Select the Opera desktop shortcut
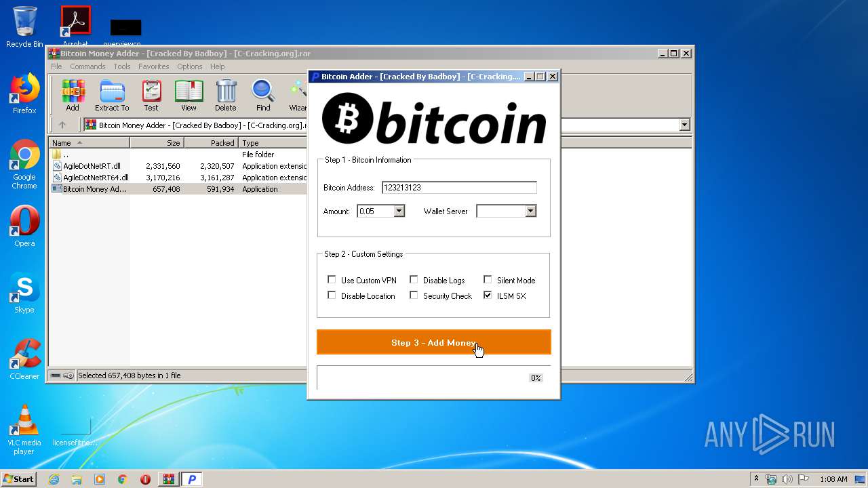This screenshot has height=488, width=868. [24, 226]
